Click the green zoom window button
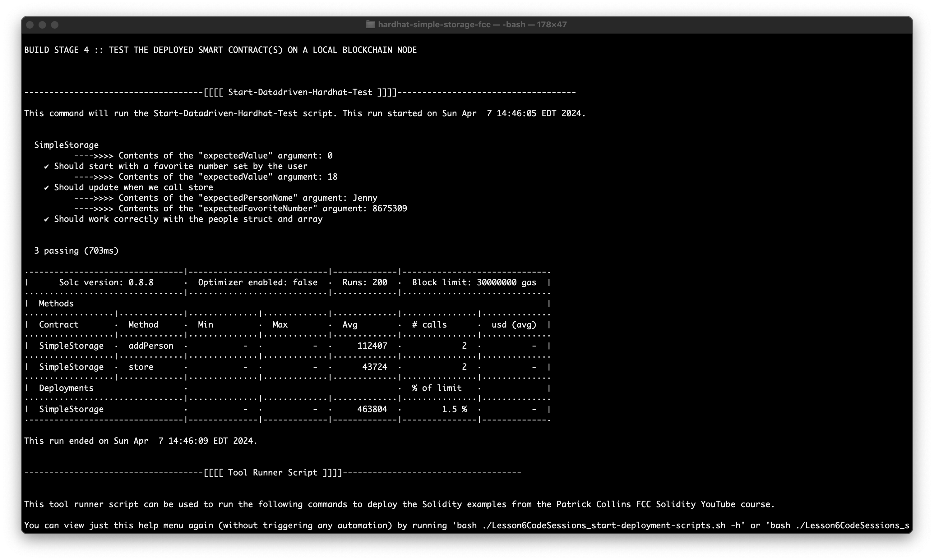This screenshot has width=934, height=560. (x=55, y=25)
